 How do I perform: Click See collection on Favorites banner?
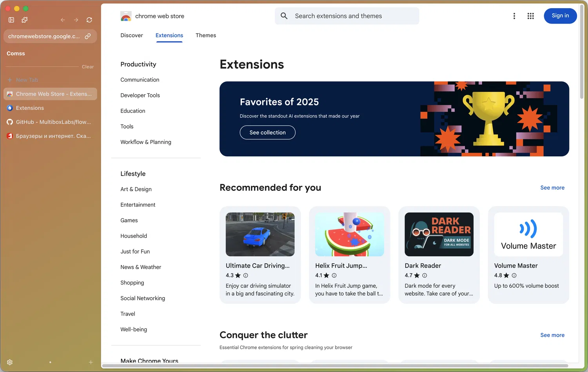[268, 132]
